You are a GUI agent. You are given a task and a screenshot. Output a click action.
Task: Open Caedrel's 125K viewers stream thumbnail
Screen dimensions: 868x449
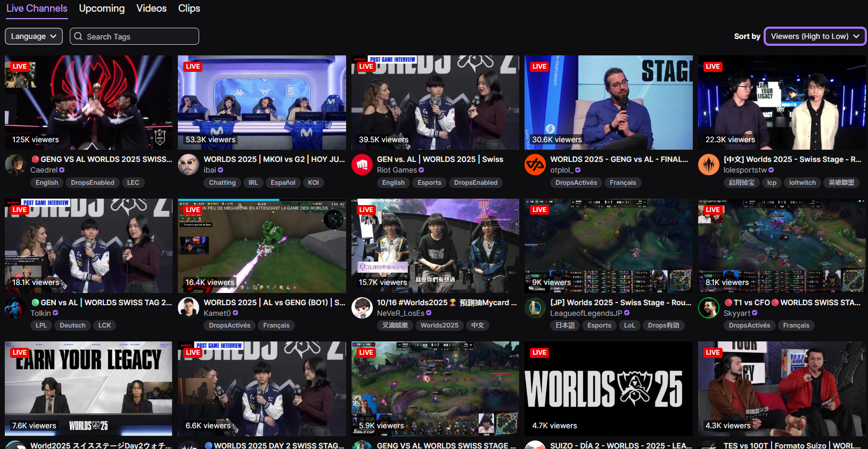(88, 102)
